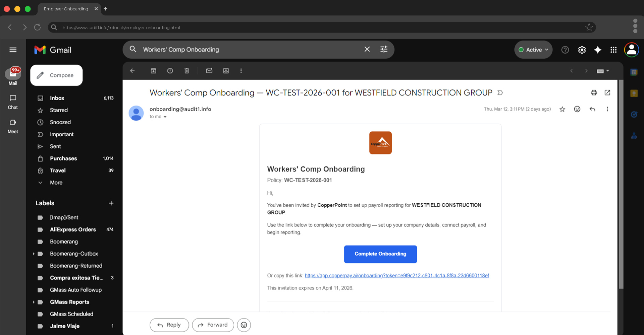Delete the onboarding email

click(187, 71)
